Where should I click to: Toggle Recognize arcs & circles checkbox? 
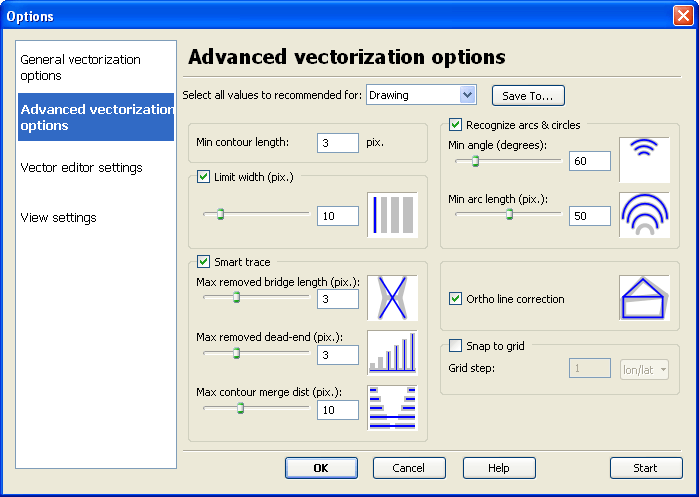coord(456,125)
